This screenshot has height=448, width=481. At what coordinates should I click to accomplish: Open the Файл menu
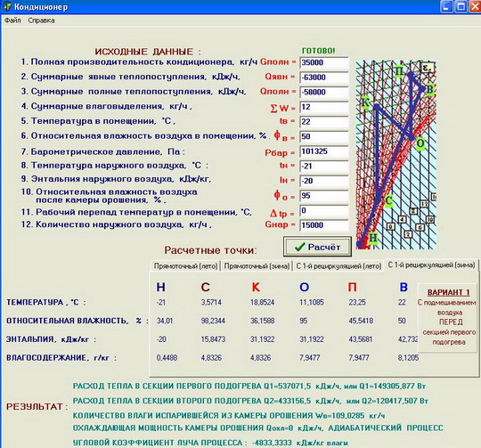pos(12,20)
